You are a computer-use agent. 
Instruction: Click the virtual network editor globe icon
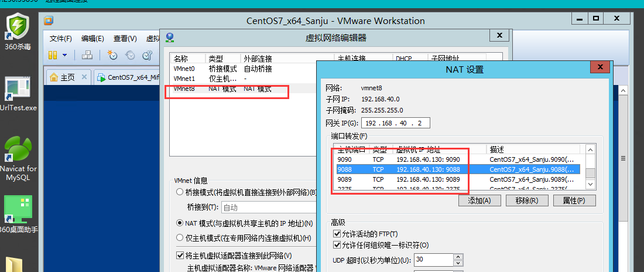pyautogui.click(x=170, y=38)
